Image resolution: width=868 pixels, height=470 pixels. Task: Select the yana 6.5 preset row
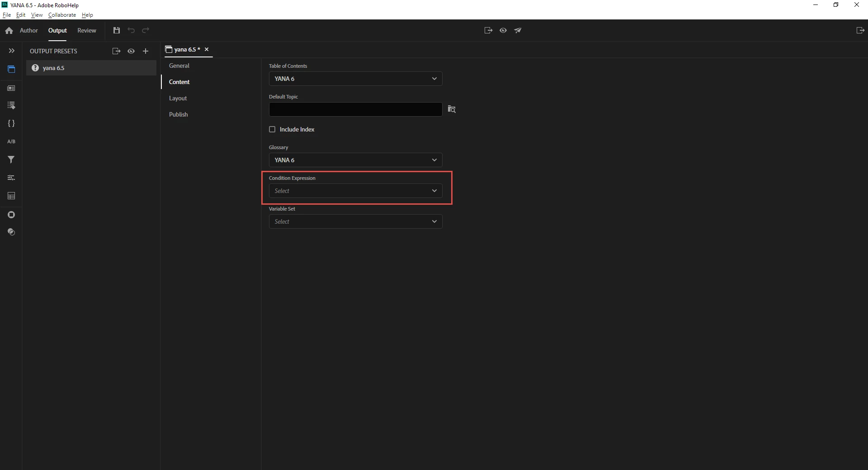tap(91, 68)
